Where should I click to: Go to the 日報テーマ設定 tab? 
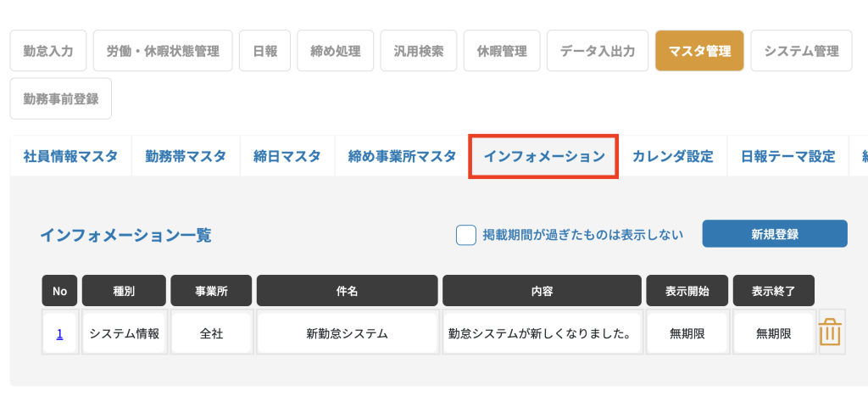click(787, 157)
